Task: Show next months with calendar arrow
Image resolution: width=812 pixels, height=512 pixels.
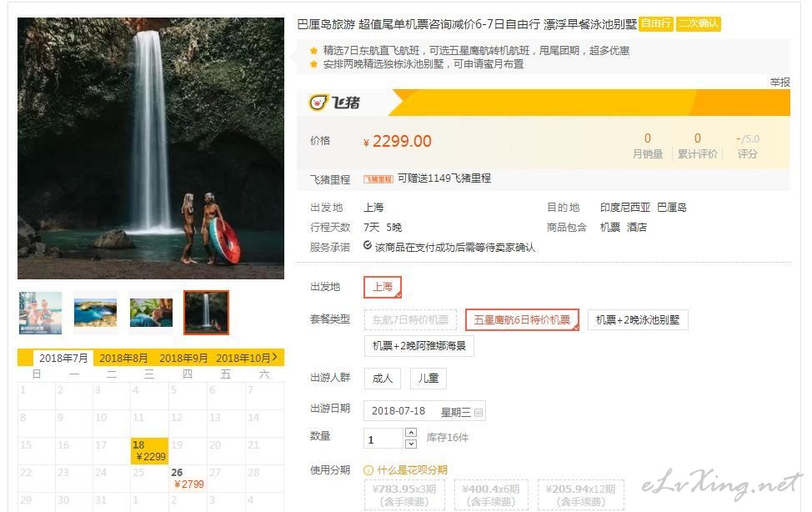Action: [x=275, y=357]
